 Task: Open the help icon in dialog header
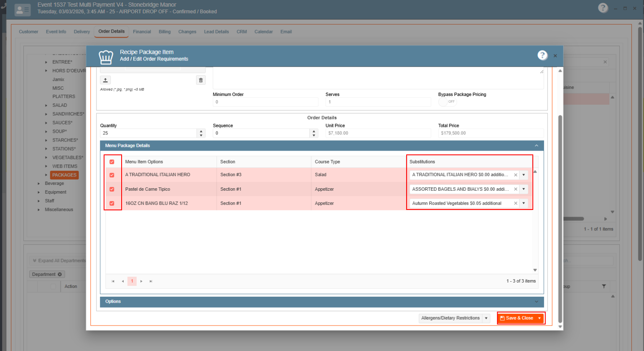pos(542,56)
